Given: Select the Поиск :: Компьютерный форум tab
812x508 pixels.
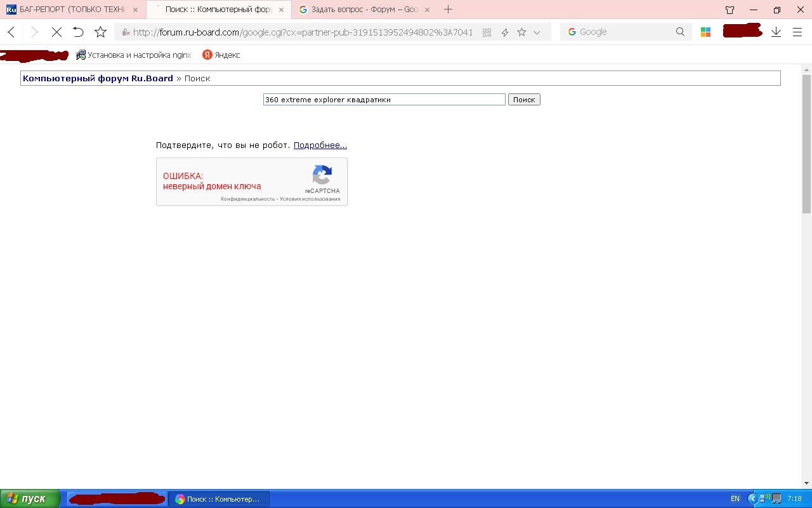Looking at the screenshot, I should pos(218,10).
